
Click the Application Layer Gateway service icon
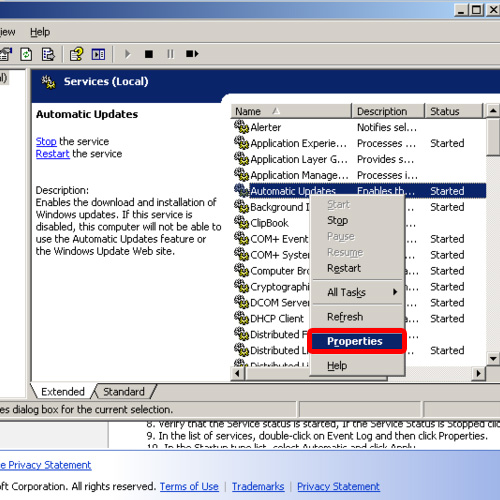(241, 159)
